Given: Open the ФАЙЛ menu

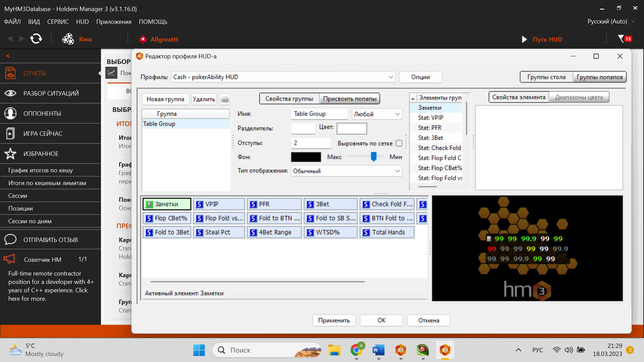Looking at the screenshot, I should tap(12, 22).
